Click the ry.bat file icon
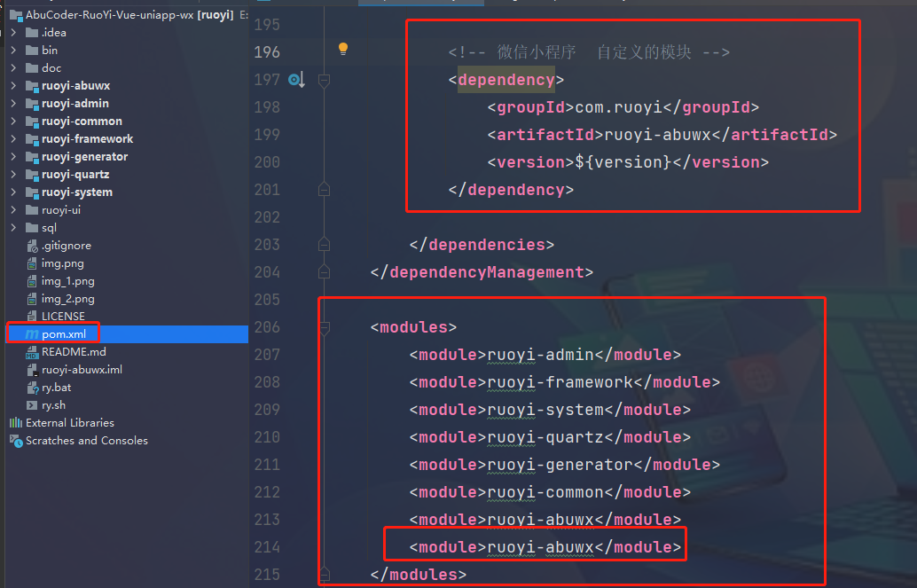917x588 pixels. (33, 388)
